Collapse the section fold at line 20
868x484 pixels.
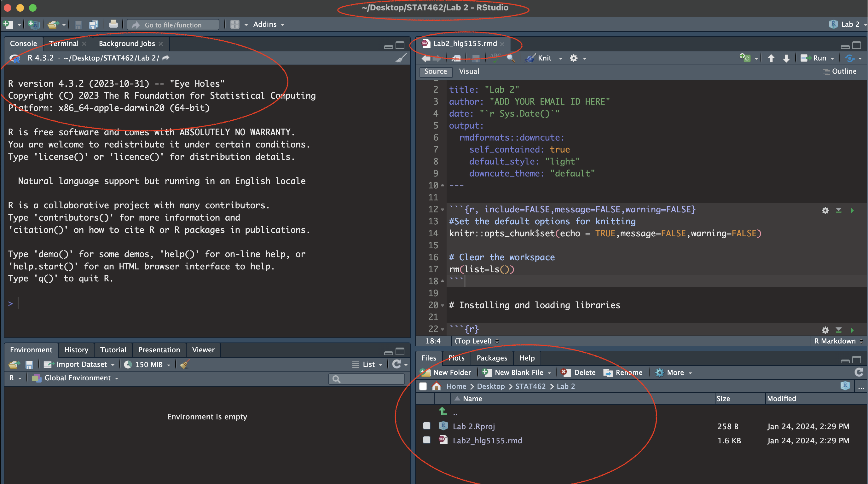pos(443,305)
